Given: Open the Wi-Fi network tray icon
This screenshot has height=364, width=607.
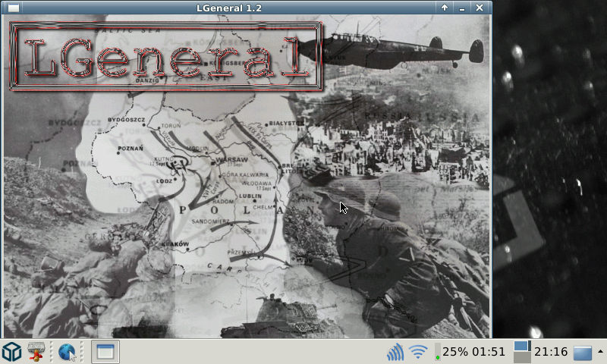Looking at the screenshot, I should coord(419,352).
